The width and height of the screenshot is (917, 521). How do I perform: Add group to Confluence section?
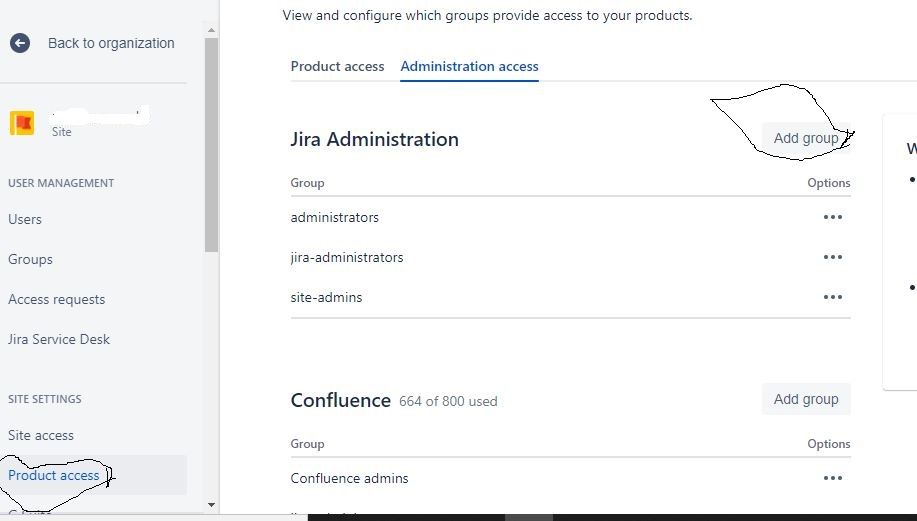(806, 399)
